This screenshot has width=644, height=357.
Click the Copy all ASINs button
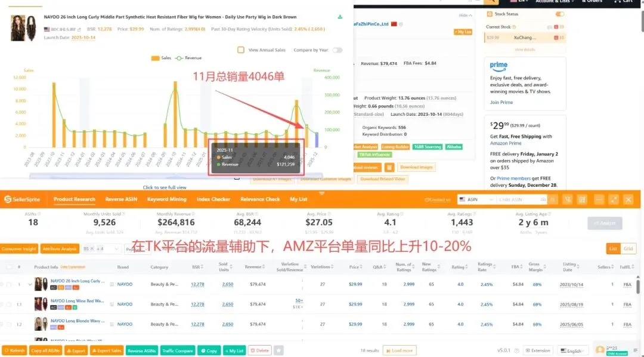click(45, 351)
